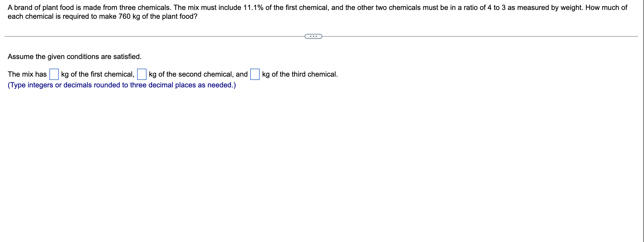Image resolution: width=644 pixels, height=242 pixels.
Task: Click the collapsed dots button near page center
Action: coord(313,36)
